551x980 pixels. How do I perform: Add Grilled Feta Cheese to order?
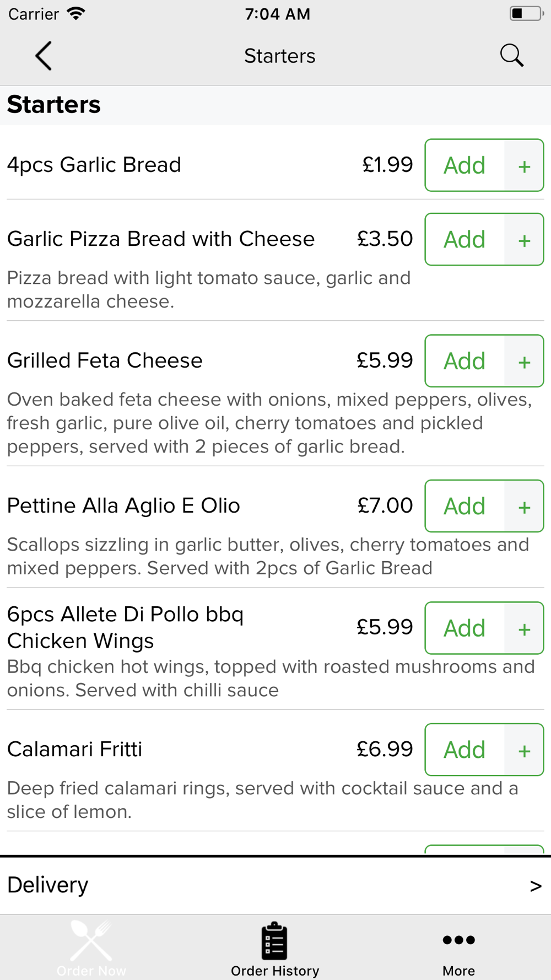click(464, 361)
